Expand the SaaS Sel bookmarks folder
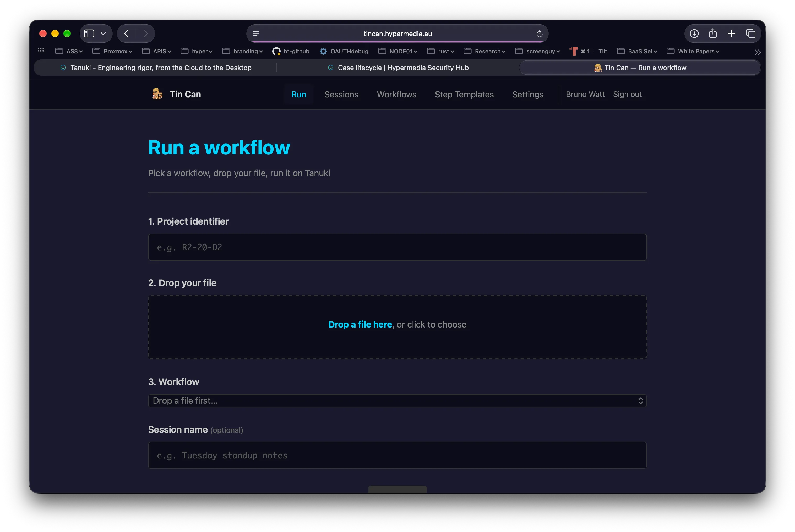This screenshot has width=795, height=532. click(637, 51)
